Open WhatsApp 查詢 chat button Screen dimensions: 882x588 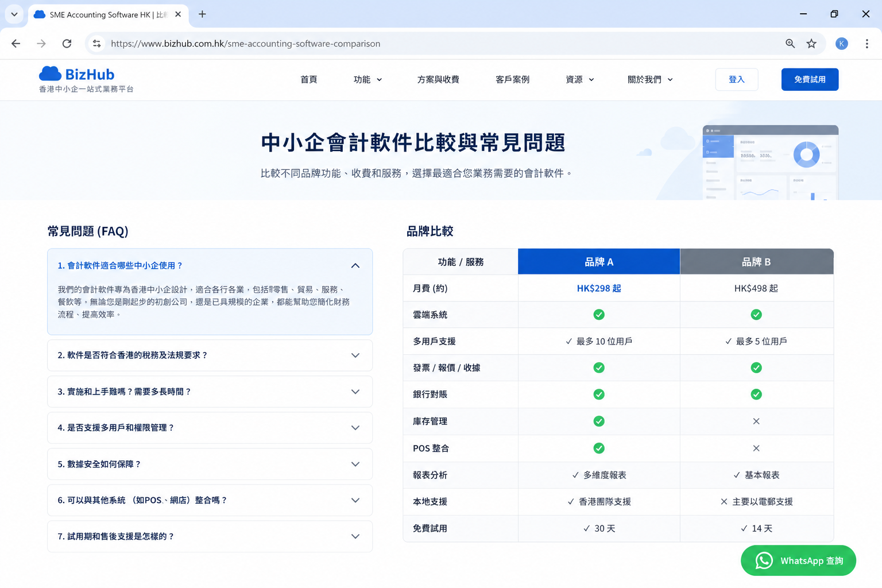[798, 560]
